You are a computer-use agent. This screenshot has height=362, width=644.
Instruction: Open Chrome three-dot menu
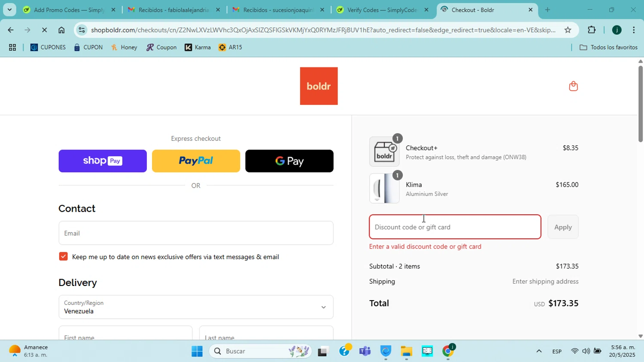[634, 30]
